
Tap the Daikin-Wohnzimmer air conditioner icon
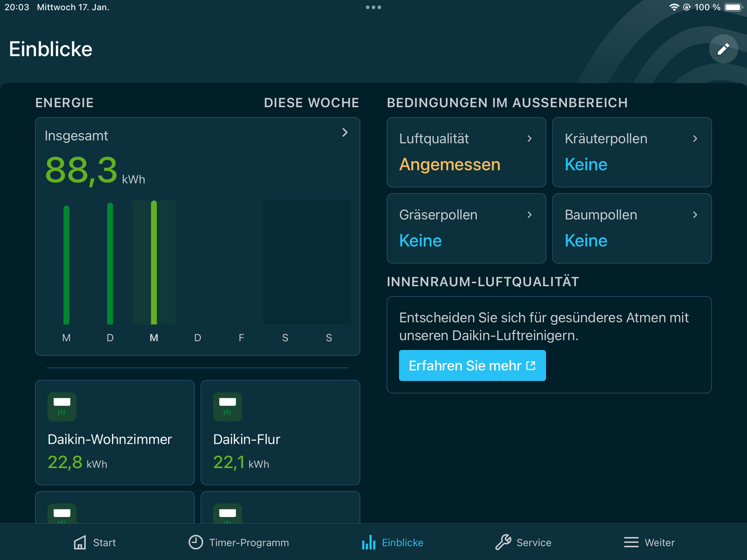point(62,407)
